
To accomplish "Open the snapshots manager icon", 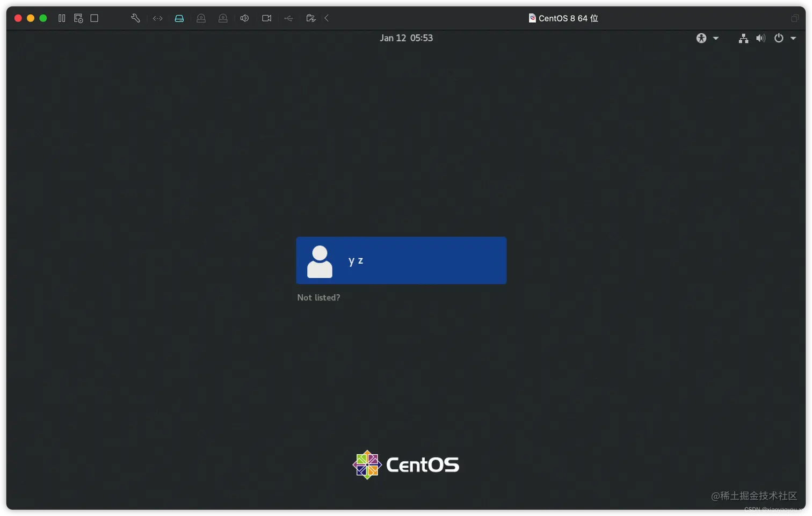I will (78, 18).
